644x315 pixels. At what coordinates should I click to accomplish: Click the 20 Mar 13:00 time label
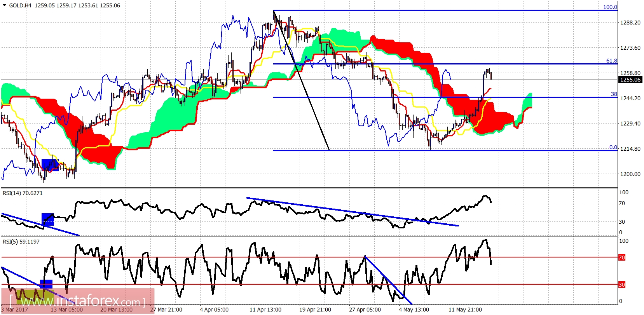pos(116,310)
